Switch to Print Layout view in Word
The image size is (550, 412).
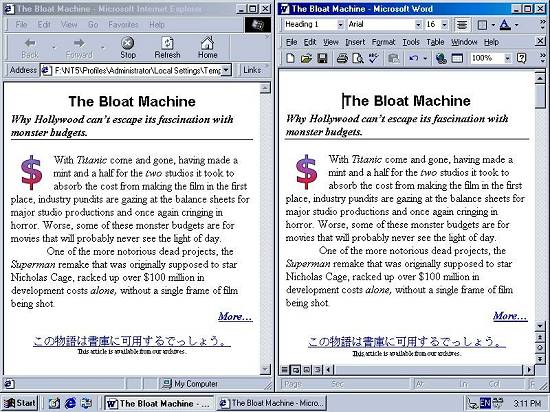coord(307,369)
